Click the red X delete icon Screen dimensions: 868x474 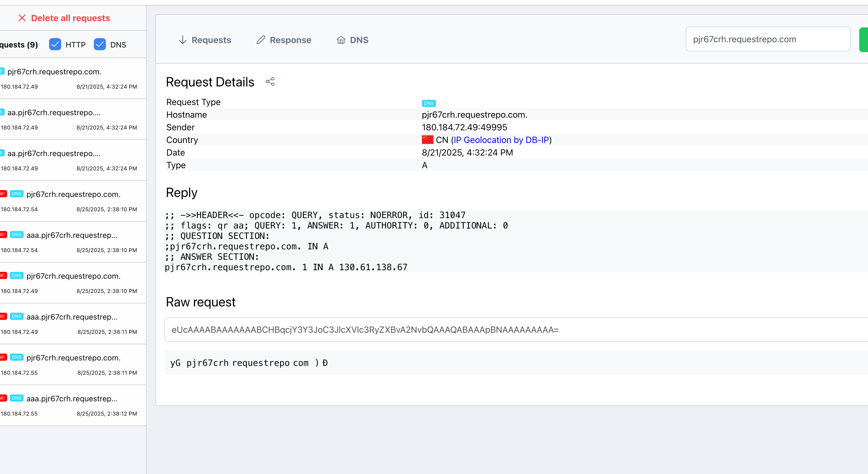click(x=22, y=18)
